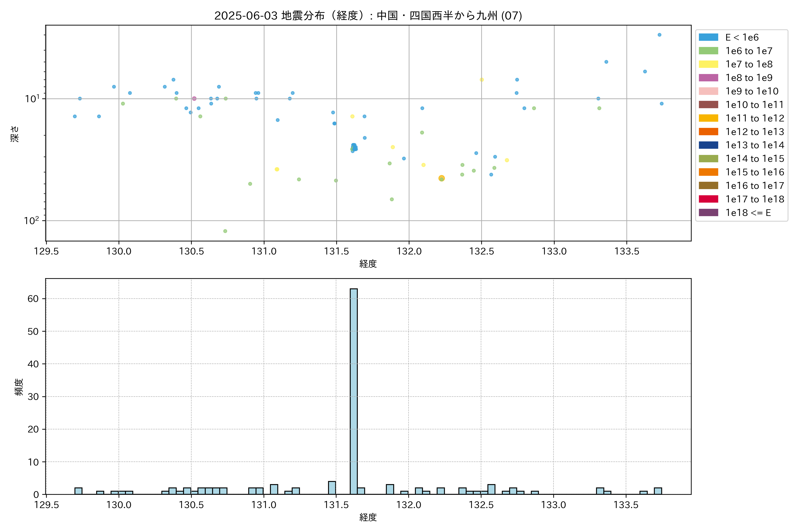Click the deepest green point below 10² line
Image resolution: width=798 pixels, height=532 pixels.
(225, 231)
